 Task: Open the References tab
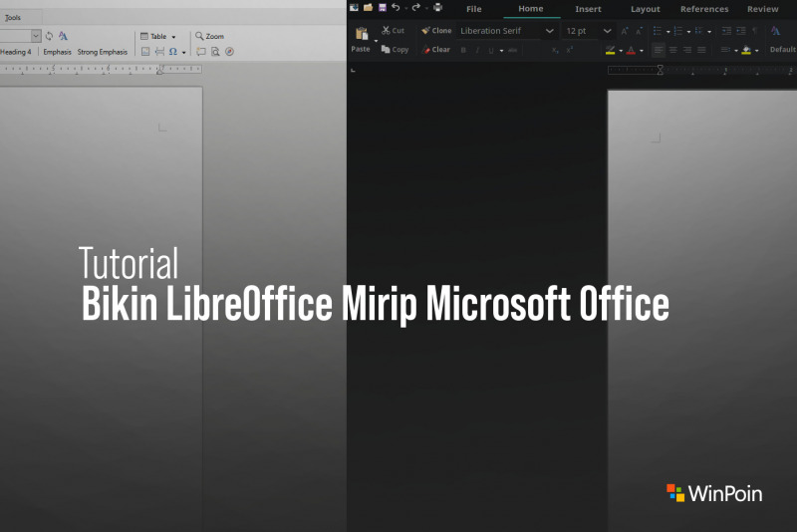704,9
